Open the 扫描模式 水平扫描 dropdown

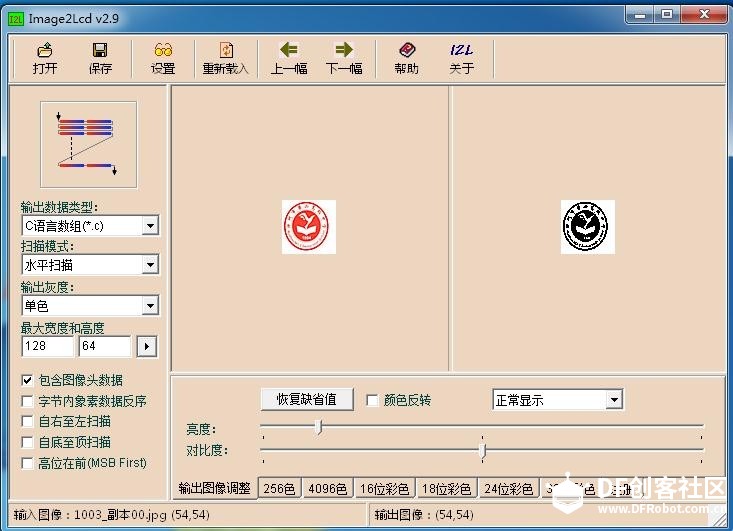[x=150, y=265]
